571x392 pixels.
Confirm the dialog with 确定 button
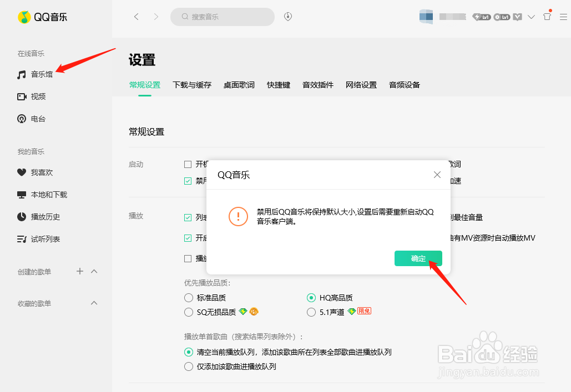click(418, 258)
